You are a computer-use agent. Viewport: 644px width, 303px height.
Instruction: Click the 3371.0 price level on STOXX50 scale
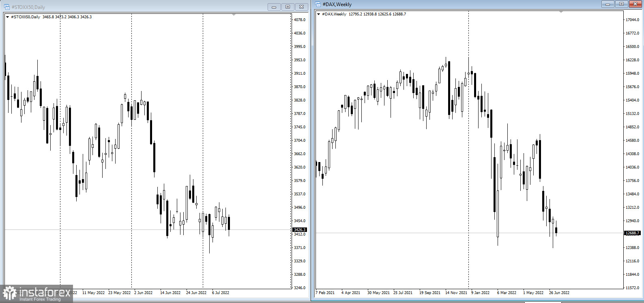[x=300, y=248]
